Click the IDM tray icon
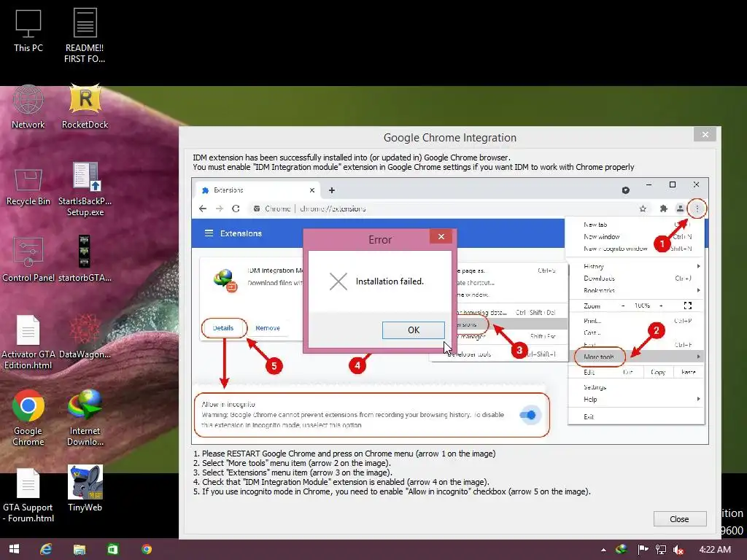 click(622, 550)
